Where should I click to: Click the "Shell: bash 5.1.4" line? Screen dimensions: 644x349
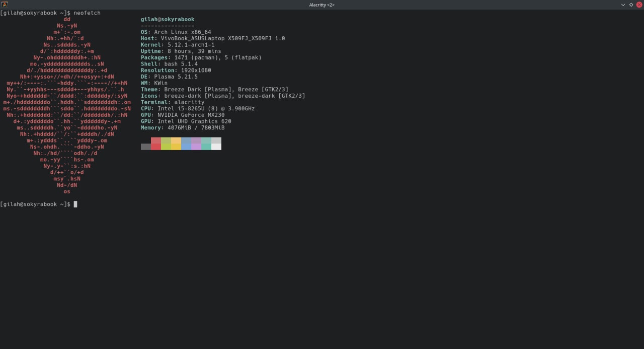(x=169, y=64)
